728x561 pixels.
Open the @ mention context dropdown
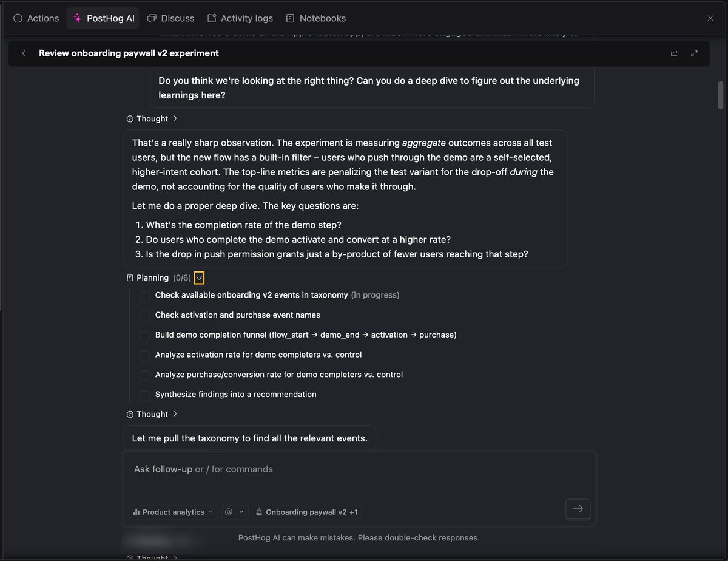coord(235,512)
